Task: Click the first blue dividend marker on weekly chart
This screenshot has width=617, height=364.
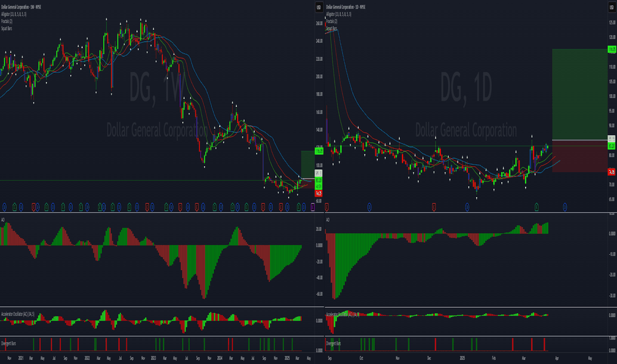Action: tap(5, 206)
